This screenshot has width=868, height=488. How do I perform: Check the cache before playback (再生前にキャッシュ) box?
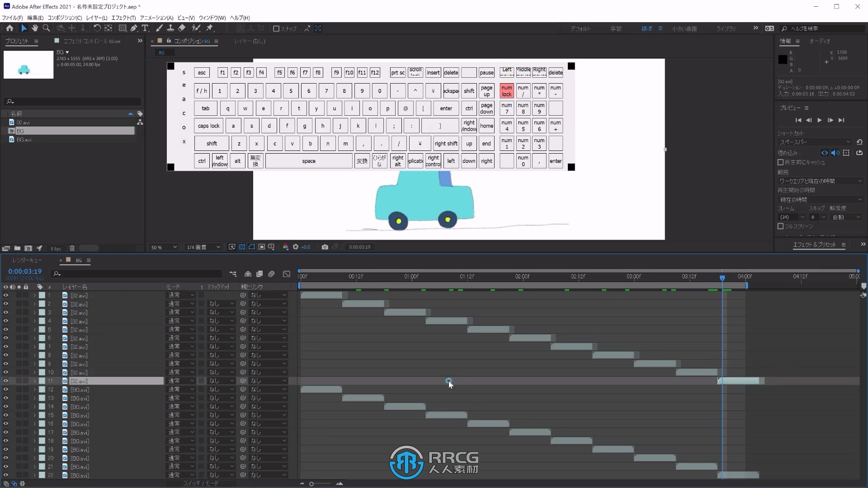click(780, 162)
